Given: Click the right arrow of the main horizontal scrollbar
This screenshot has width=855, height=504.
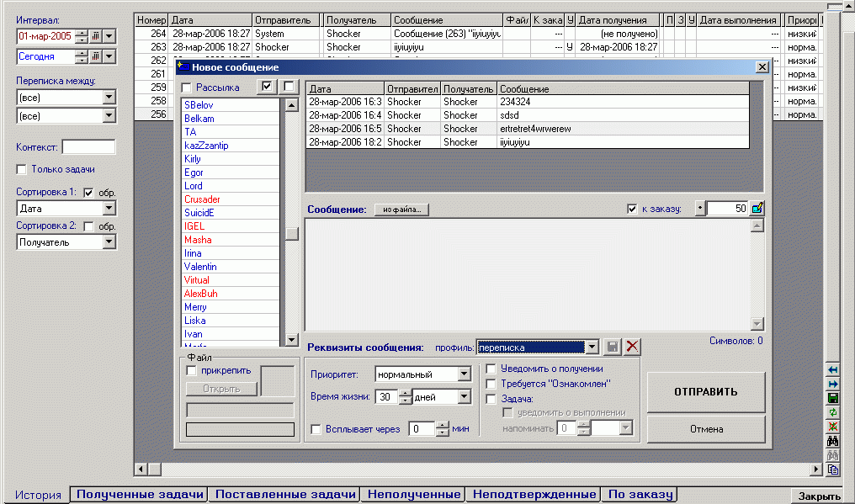Looking at the screenshot, I should (816, 469).
